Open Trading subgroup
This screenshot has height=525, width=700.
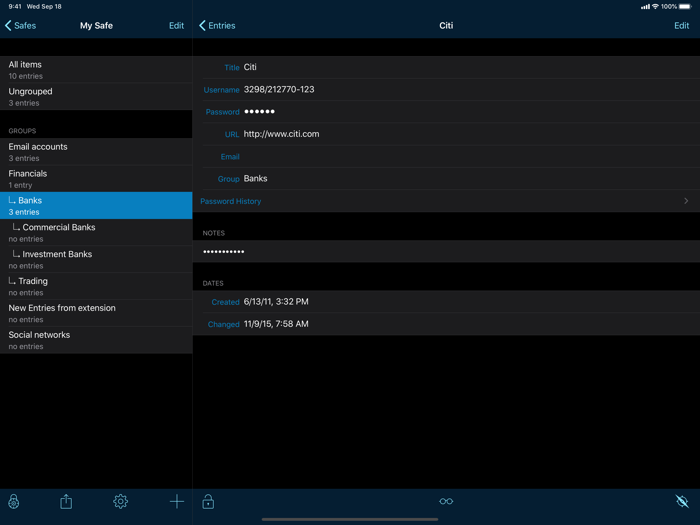click(96, 286)
